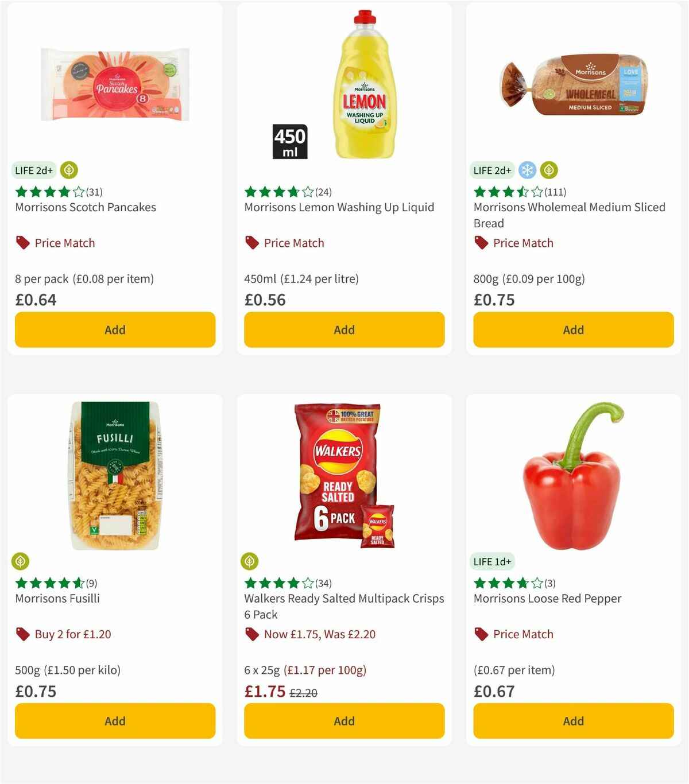Click the leaf sustainability icon on Scotch Pancakes
The height and width of the screenshot is (784, 689).
coord(69,170)
